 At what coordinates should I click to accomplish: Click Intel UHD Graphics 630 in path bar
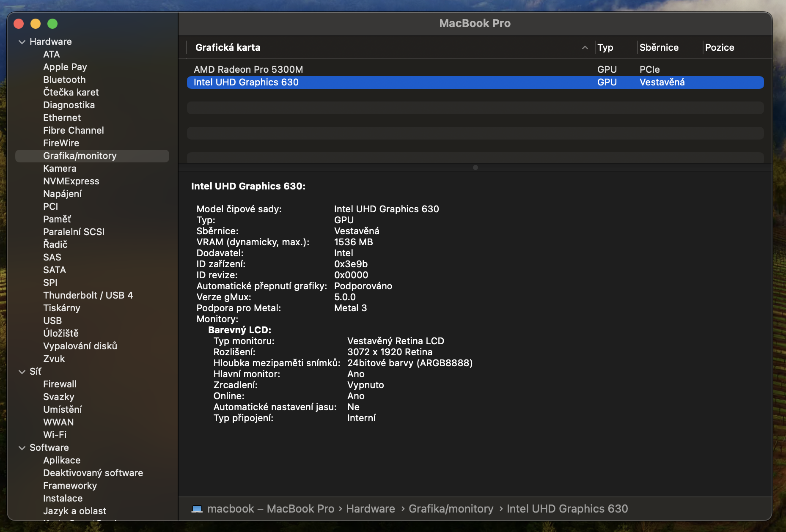click(567, 509)
